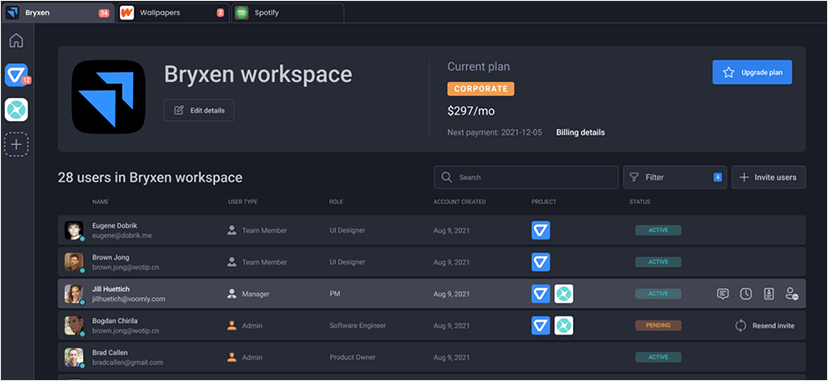
Task: Click the Product Owner role cell
Action: pyautogui.click(x=352, y=357)
